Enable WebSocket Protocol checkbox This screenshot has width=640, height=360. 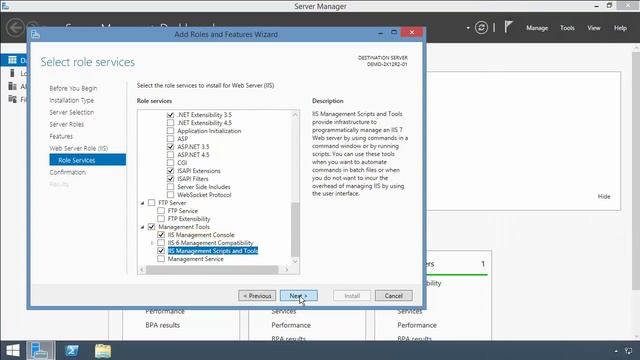click(170, 195)
